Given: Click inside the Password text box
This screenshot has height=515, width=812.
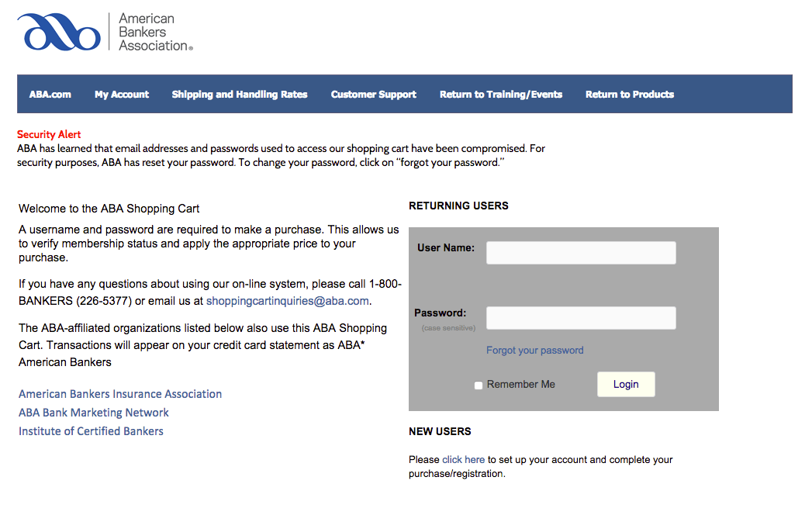Looking at the screenshot, I should click(581, 318).
